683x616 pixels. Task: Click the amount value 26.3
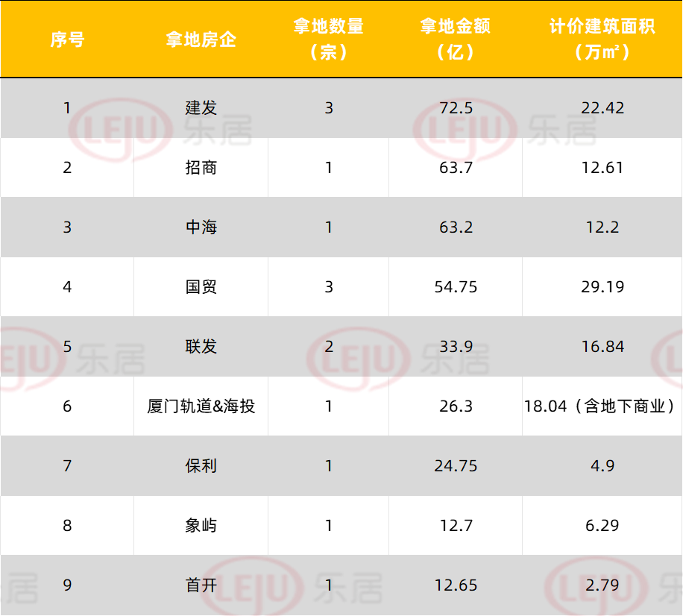coord(456,406)
